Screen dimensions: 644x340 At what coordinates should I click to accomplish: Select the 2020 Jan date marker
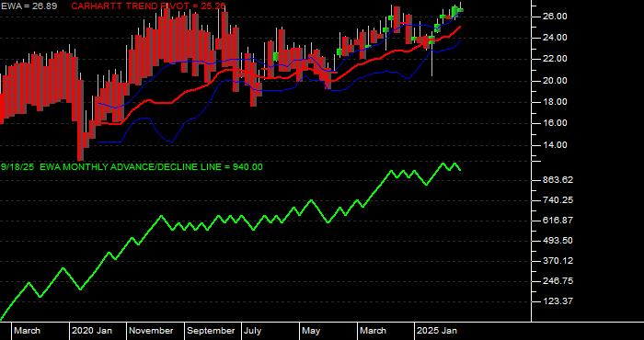tap(92, 331)
